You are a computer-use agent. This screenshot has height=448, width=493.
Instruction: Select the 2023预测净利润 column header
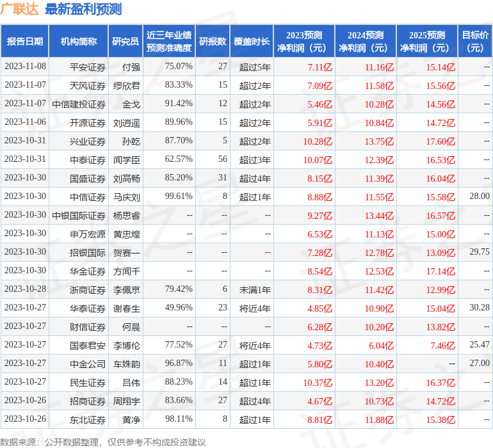point(304,41)
